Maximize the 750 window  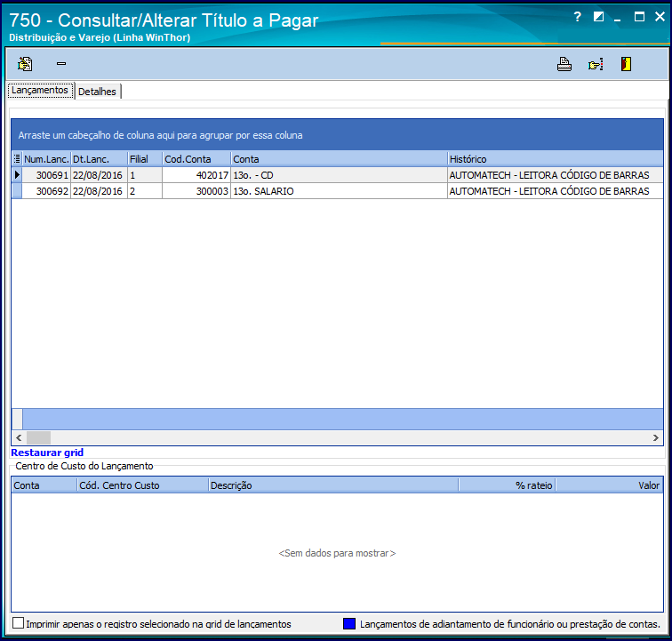click(639, 17)
